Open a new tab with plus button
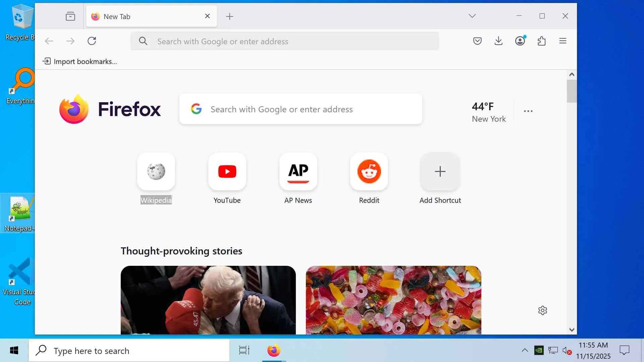 [x=229, y=16]
